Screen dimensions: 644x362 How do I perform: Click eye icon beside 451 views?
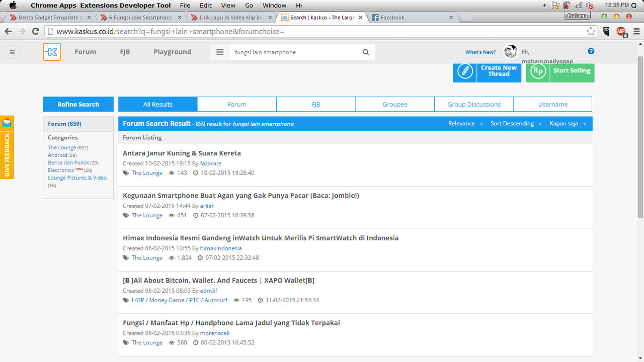click(172, 215)
